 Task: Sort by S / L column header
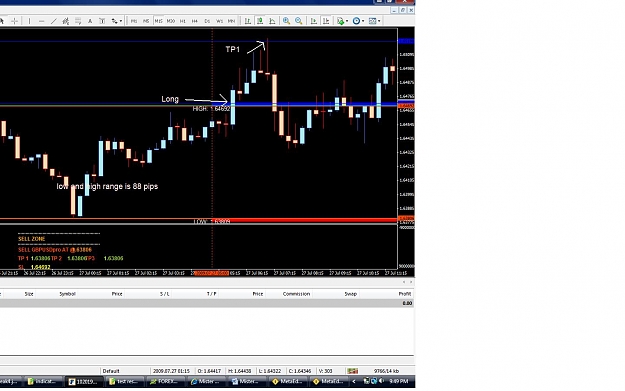pyautogui.click(x=165, y=294)
